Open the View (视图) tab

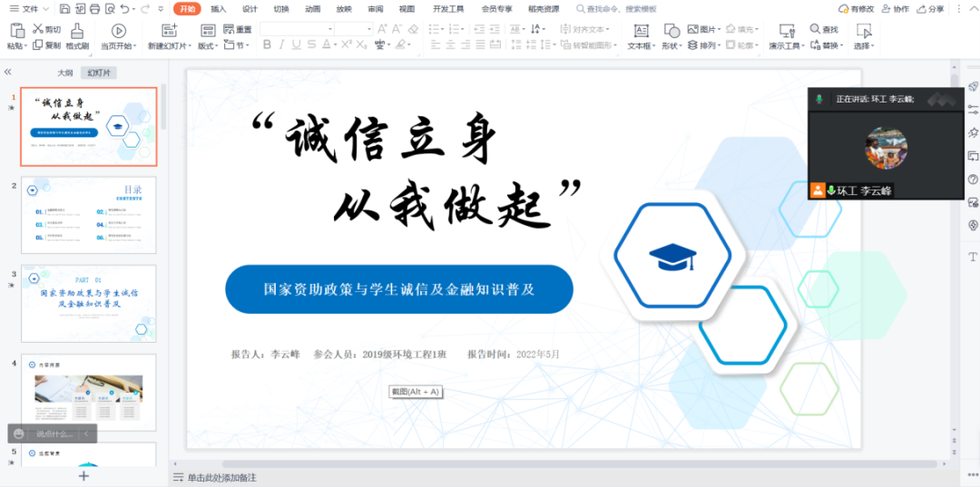[407, 9]
